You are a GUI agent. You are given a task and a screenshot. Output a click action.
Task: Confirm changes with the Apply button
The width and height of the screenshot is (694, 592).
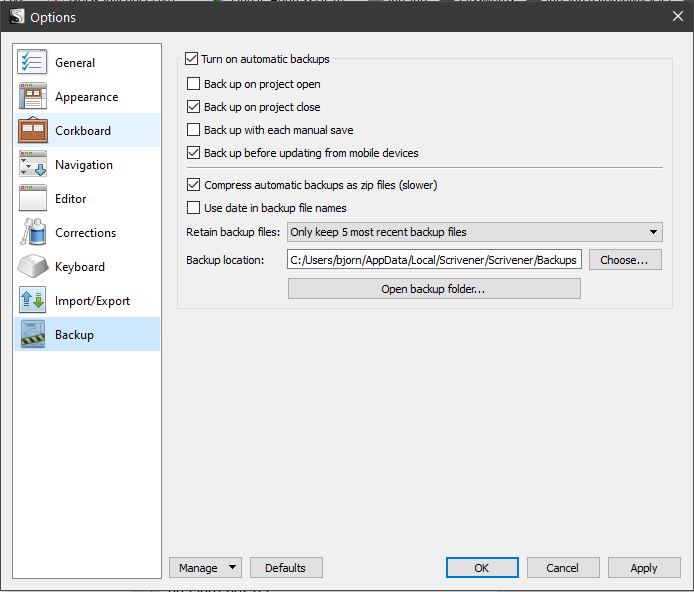pos(644,568)
